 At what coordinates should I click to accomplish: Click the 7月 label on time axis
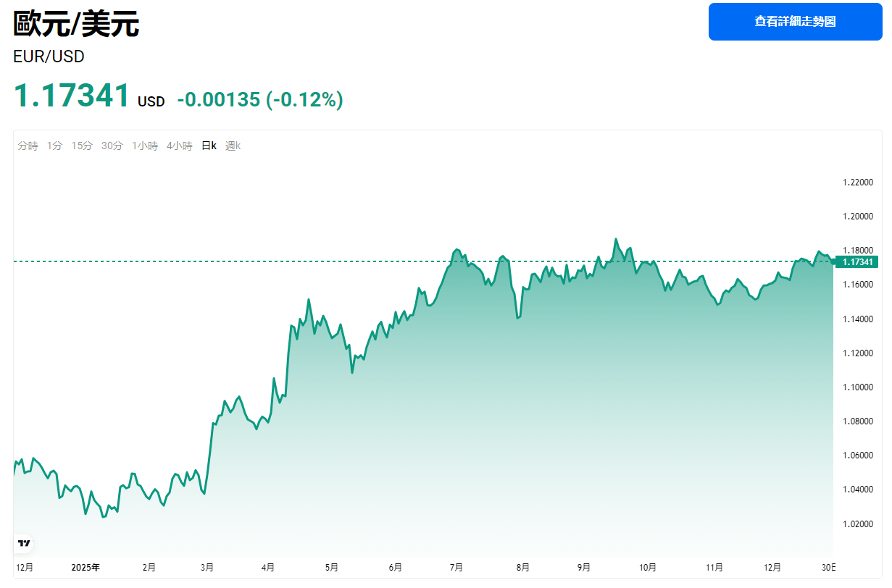click(457, 567)
